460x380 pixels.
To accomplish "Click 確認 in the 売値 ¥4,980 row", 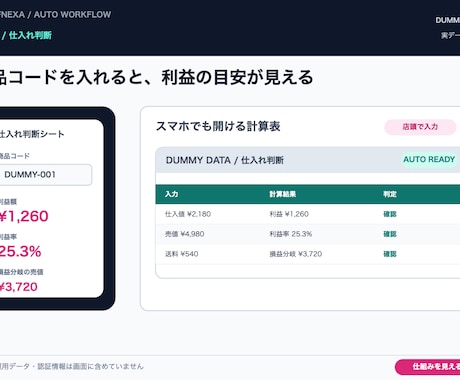I will click(x=390, y=234).
